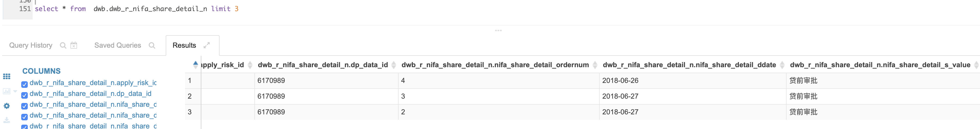Uncheck the dp_data_id column checkbox
Screen dimensions: 980x129
[x=24, y=95]
